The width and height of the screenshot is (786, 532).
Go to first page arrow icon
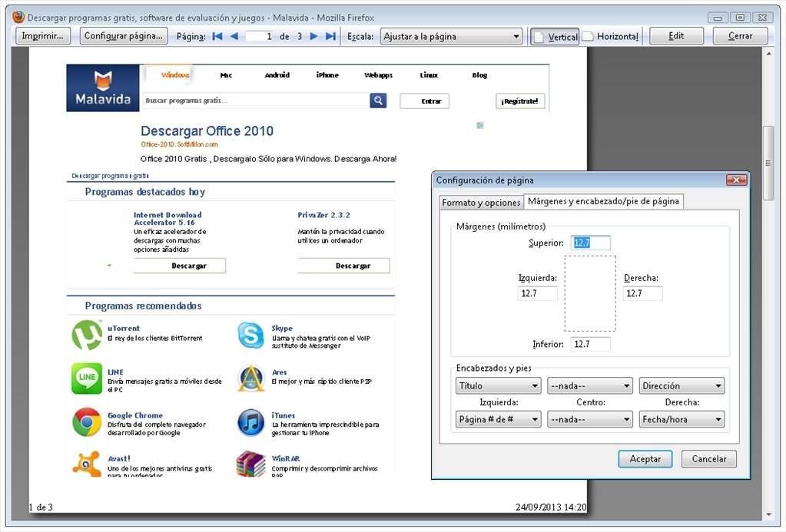217,36
